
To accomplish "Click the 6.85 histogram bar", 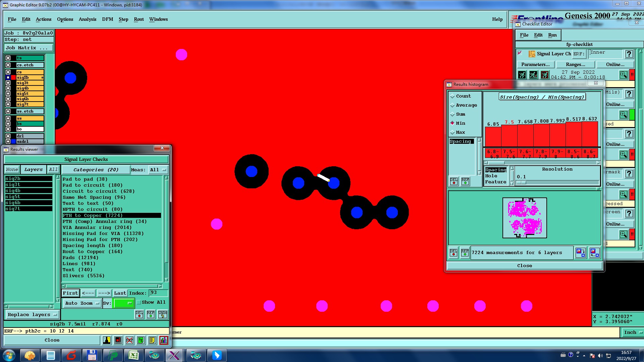I will click(493, 137).
